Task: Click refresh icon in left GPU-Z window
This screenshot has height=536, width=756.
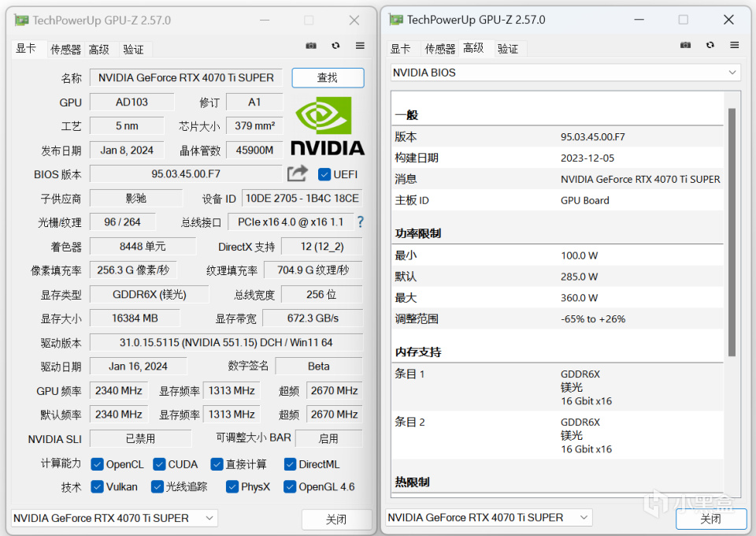Action: pyautogui.click(x=335, y=46)
